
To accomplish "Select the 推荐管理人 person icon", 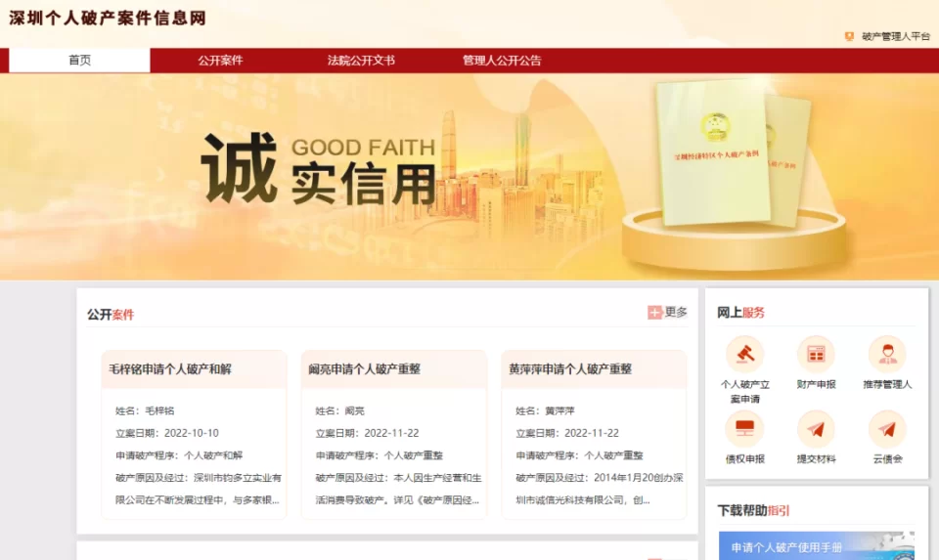I will tap(887, 354).
